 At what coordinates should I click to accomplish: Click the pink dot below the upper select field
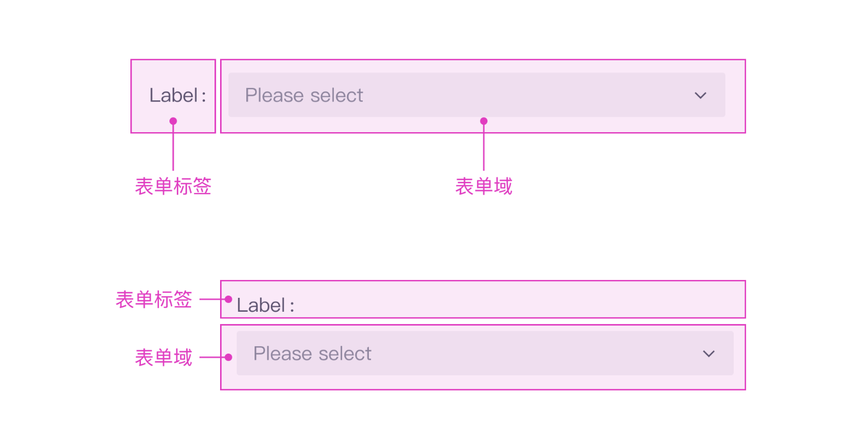[484, 121]
